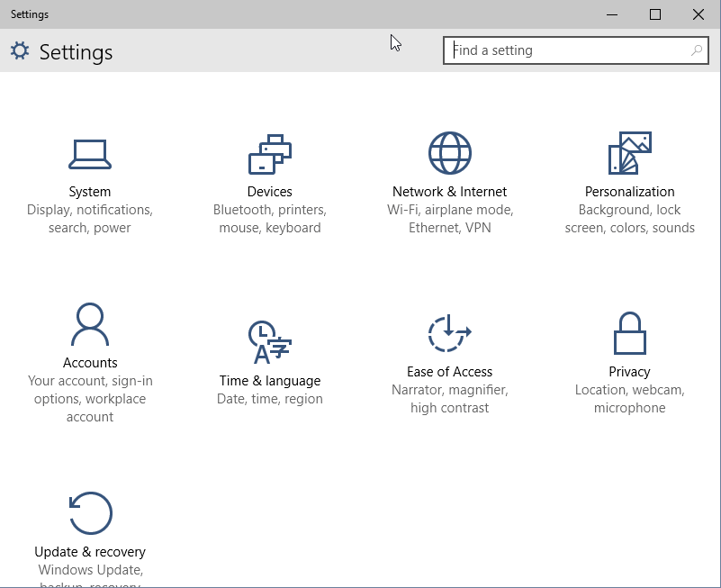Click the magnifier icon in search box
Viewport: 721px width, 588px height.
pos(697,50)
